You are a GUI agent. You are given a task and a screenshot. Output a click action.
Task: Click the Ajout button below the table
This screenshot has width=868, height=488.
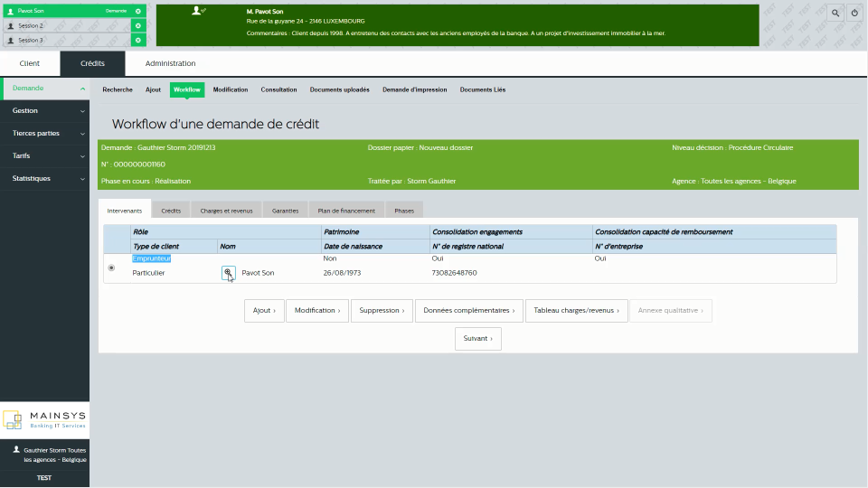point(264,310)
